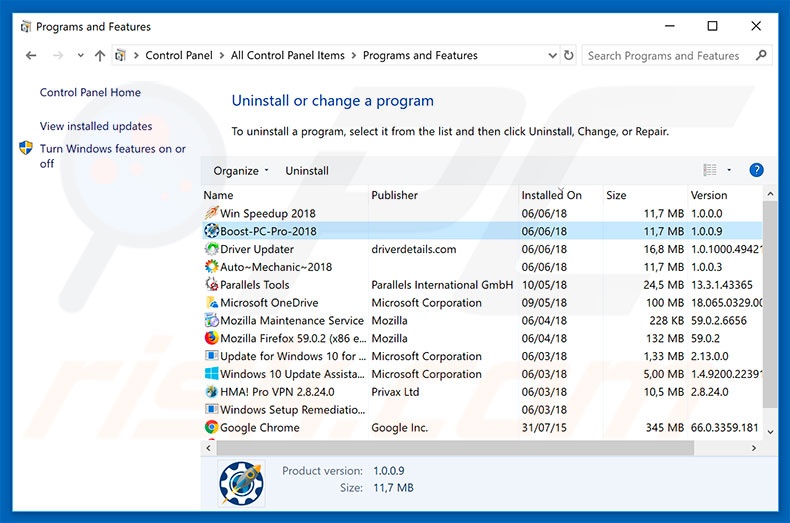Click All Control Panel Items breadcrumb
The image size is (790, 523).
pos(288,55)
